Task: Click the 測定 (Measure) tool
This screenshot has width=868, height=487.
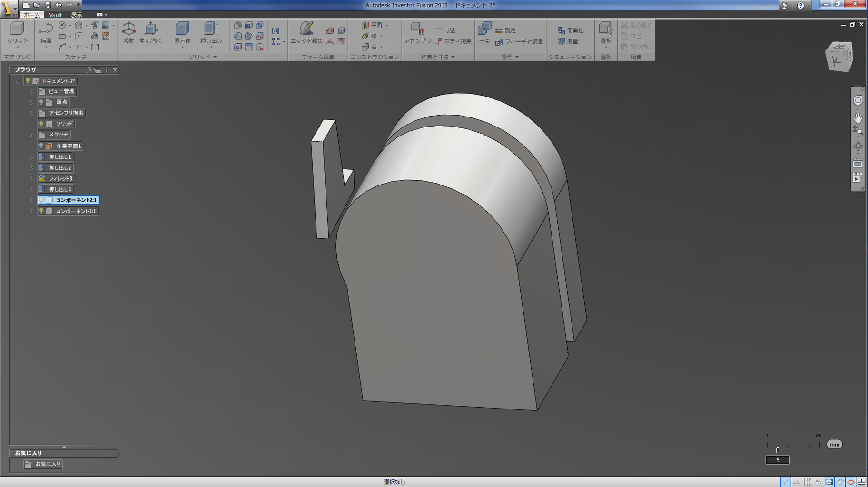Action: 505,30
